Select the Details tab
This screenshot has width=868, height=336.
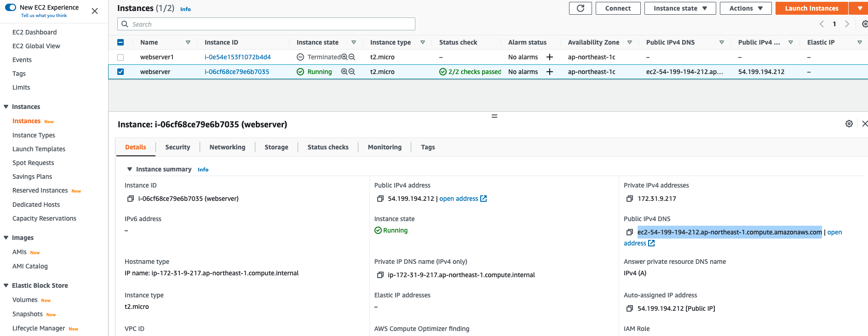pos(136,147)
